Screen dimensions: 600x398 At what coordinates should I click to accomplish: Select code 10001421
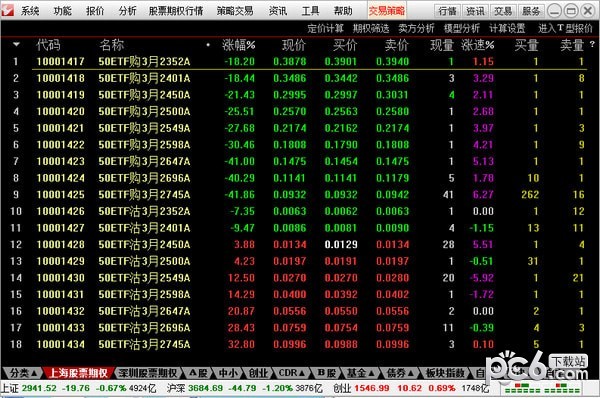[60, 128]
